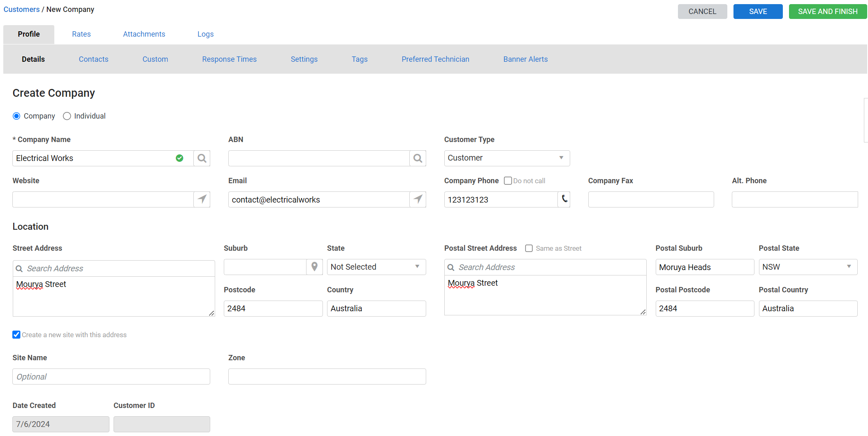Switch to Settings sub-tab
The image size is (868, 436).
pyautogui.click(x=304, y=59)
